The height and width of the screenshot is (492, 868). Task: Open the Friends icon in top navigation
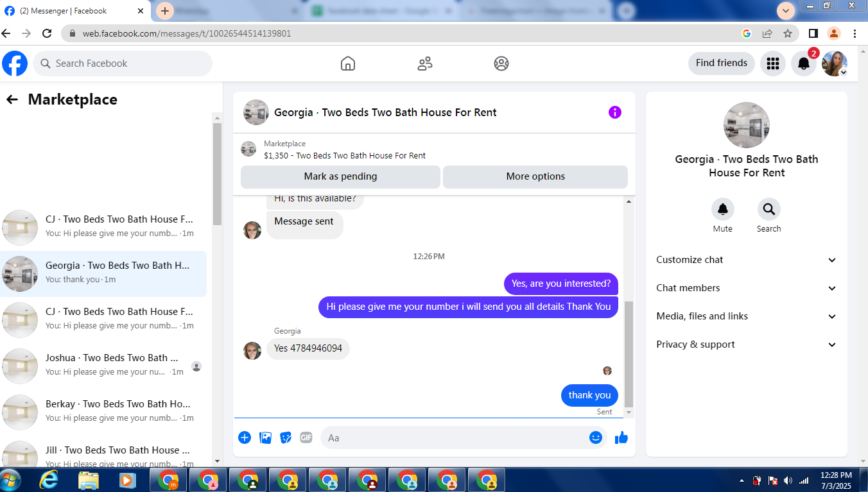tap(425, 64)
